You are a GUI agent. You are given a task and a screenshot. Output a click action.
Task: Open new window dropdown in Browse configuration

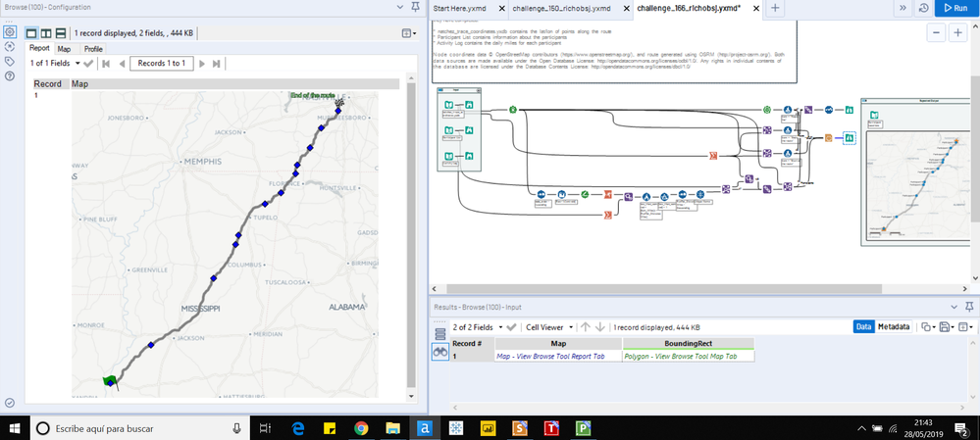pyautogui.click(x=409, y=33)
